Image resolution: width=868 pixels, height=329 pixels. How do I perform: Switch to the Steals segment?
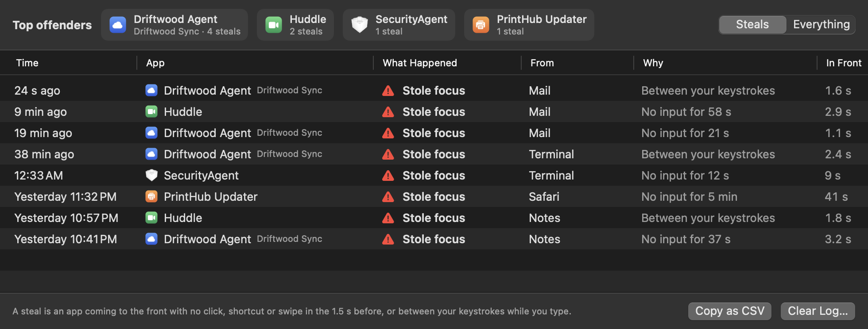pyautogui.click(x=752, y=24)
